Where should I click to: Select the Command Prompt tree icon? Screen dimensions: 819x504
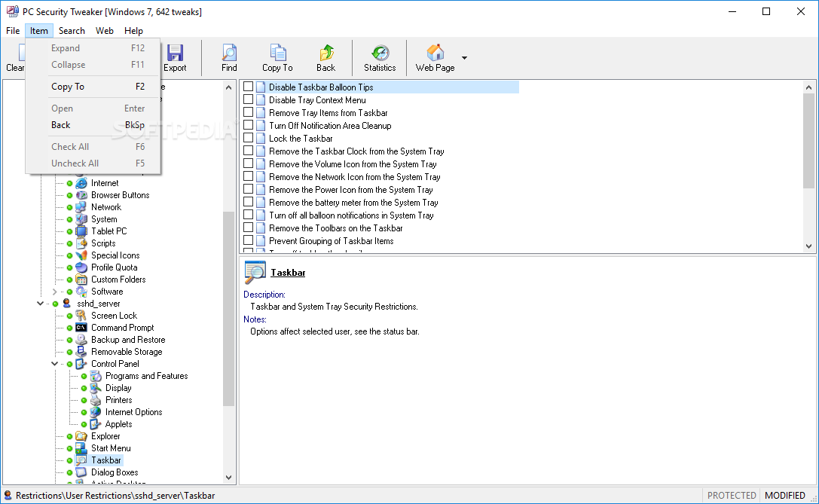[81, 328]
